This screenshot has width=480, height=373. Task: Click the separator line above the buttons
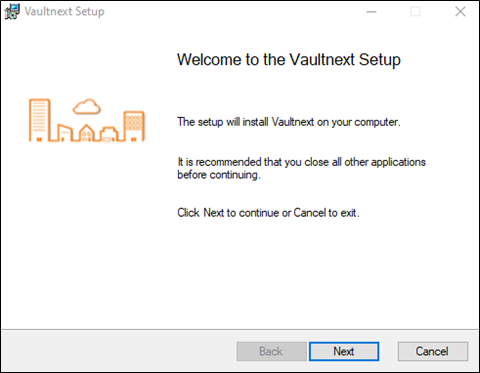(x=240, y=330)
